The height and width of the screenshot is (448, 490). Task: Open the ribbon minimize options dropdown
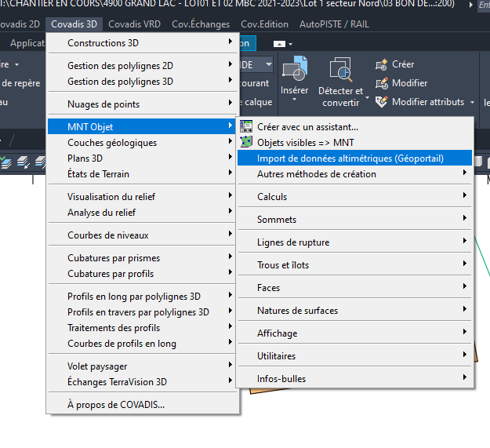[x=291, y=45]
